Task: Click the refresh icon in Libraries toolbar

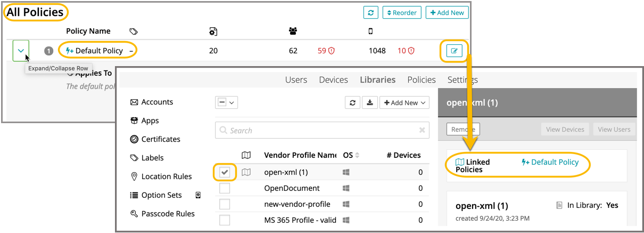Action: coord(352,102)
